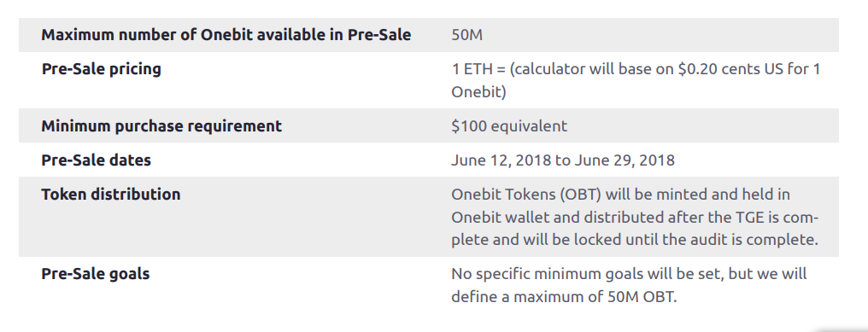This screenshot has height=332, width=868.
Task: Click the 'Token distribution' row label
Action: [111, 195]
